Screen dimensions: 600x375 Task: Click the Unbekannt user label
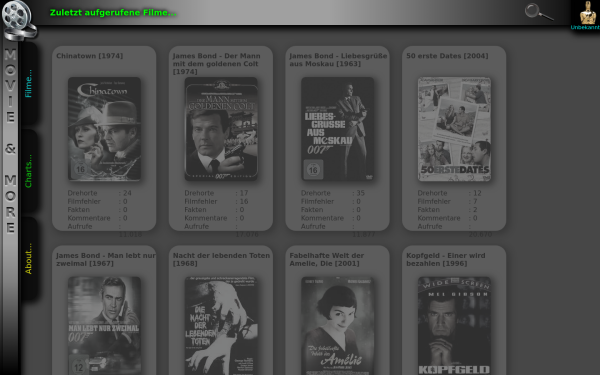(x=585, y=28)
